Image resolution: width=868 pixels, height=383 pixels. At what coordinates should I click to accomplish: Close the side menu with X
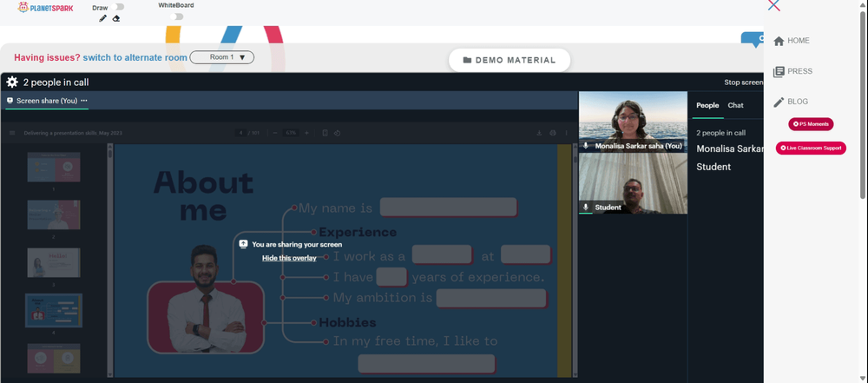click(x=774, y=5)
